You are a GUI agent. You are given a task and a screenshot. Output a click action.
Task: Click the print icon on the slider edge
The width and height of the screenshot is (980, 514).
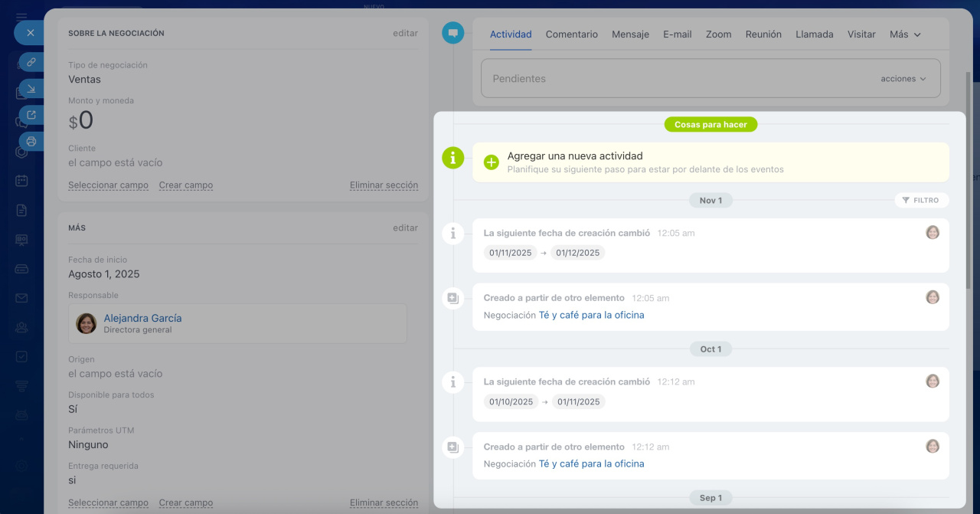[31, 142]
